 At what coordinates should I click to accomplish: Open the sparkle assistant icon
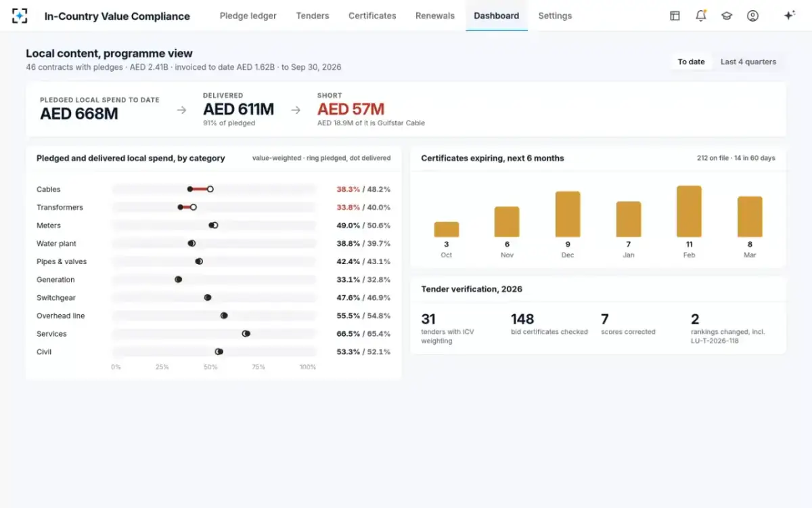pos(789,16)
